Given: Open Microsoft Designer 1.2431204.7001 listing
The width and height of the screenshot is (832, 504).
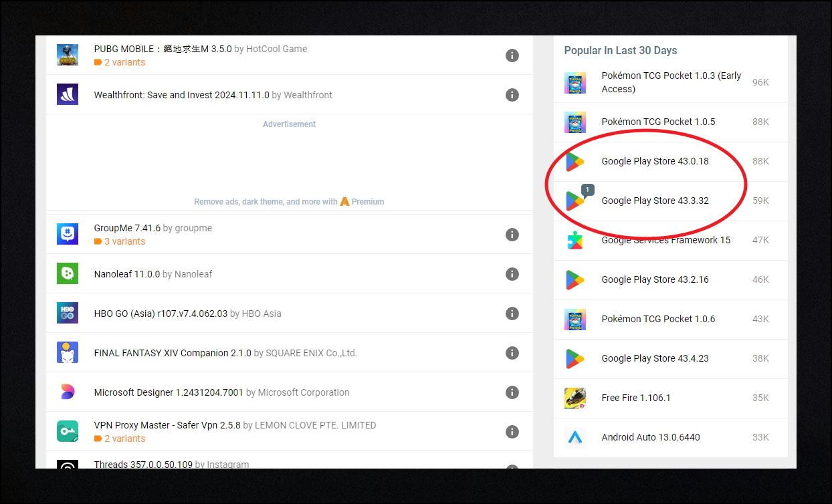Looking at the screenshot, I should pos(169,392).
